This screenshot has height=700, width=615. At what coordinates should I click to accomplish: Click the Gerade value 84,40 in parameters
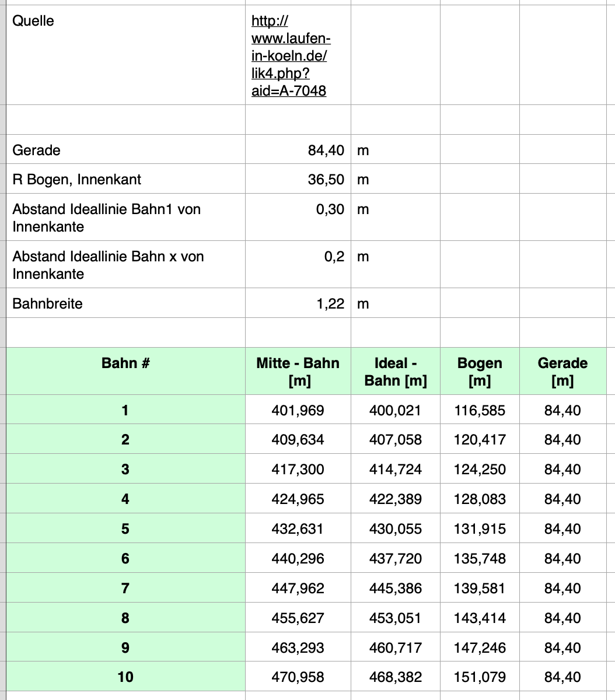tap(326, 150)
